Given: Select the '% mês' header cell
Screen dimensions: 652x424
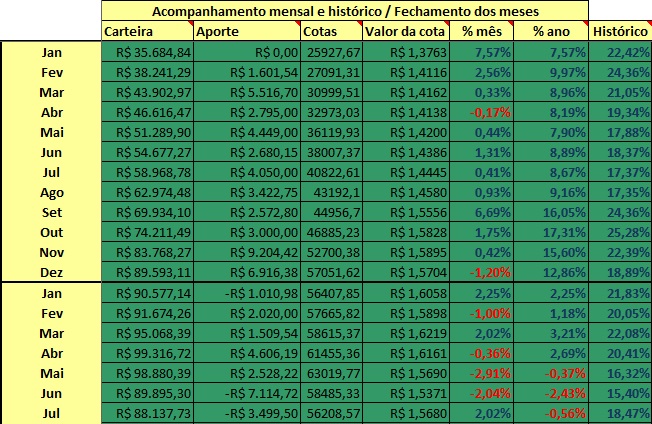Looking at the screenshot, I should tap(482, 32).
